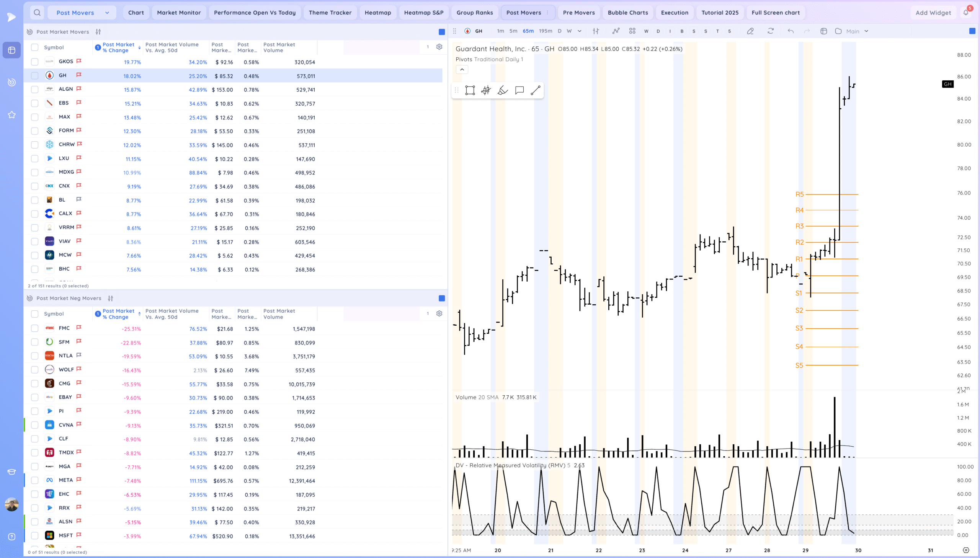Open Post Market Movers filter settings
This screenshot has width=980, height=558.
[98, 32]
